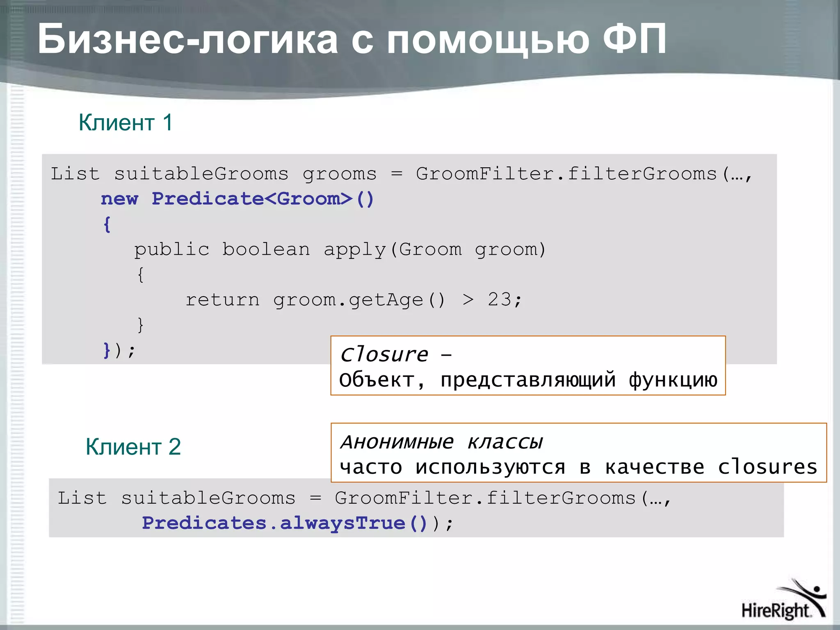Click the closing }); of the anonymous class
The image size is (840, 630).
pos(119,350)
